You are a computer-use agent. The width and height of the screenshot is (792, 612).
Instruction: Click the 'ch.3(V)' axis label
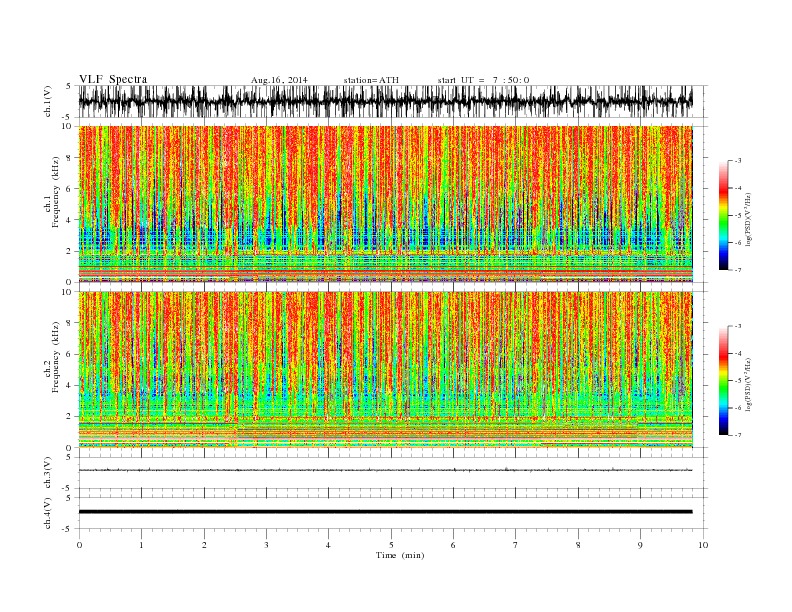coord(48,473)
